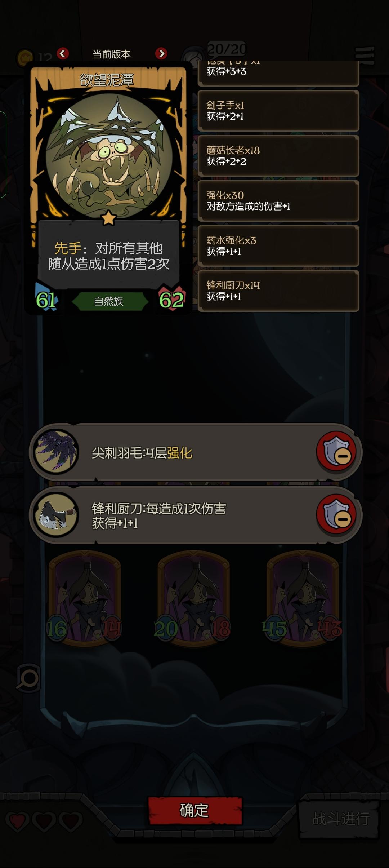Select the 16/14 scarecrow minion card

point(85,598)
